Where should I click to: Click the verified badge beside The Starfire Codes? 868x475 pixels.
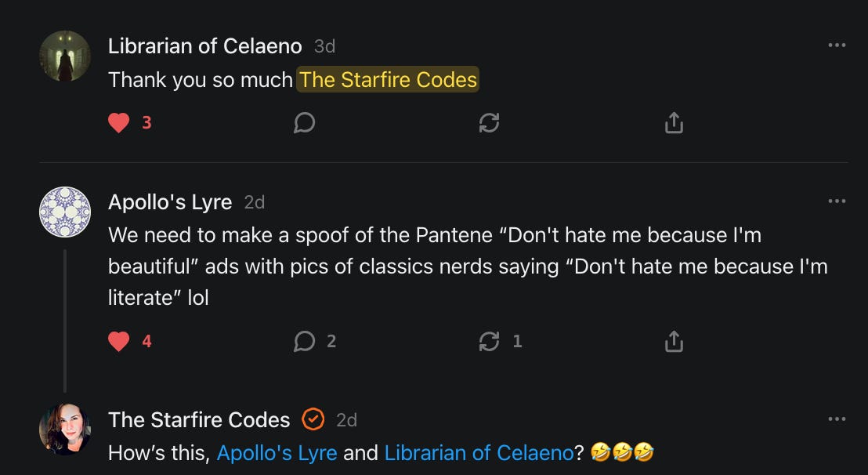click(x=313, y=419)
